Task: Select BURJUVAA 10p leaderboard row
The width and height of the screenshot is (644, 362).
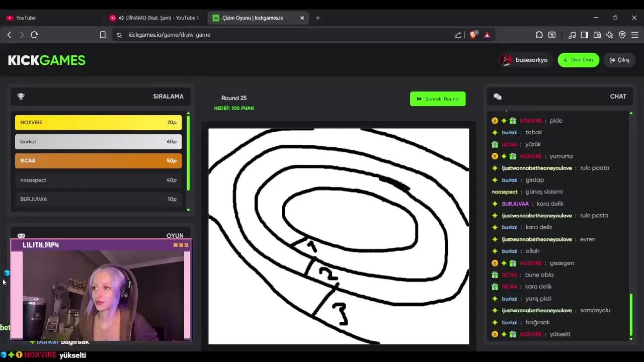Action: pos(98,199)
